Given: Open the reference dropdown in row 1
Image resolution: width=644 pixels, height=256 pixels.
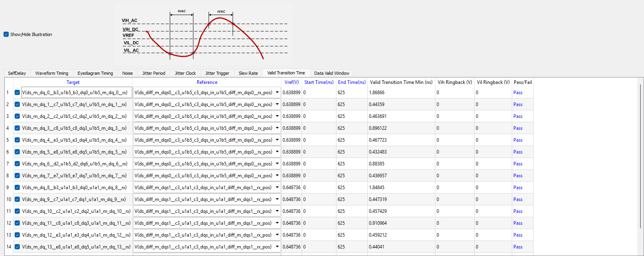Looking at the screenshot, I should tap(277, 93).
